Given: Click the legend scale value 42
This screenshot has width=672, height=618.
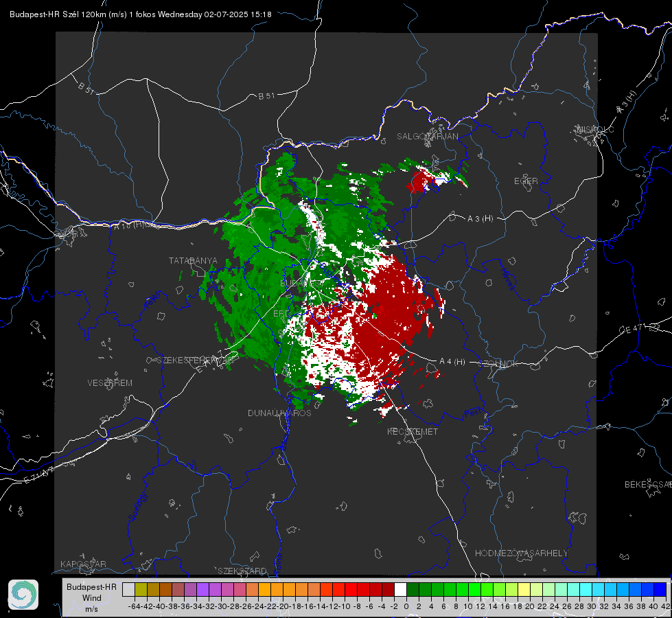Looking at the screenshot, I should click(665, 606).
